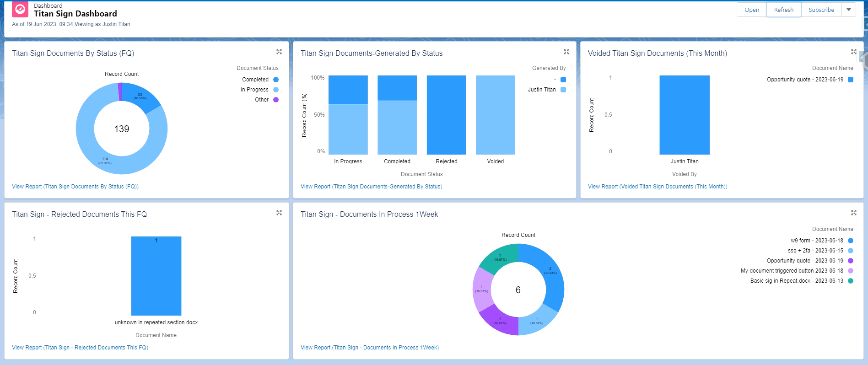Screen dimensions: 868x365
Task: Click the Voided bar in Generated By Status chart
Action: pos(496,115)
